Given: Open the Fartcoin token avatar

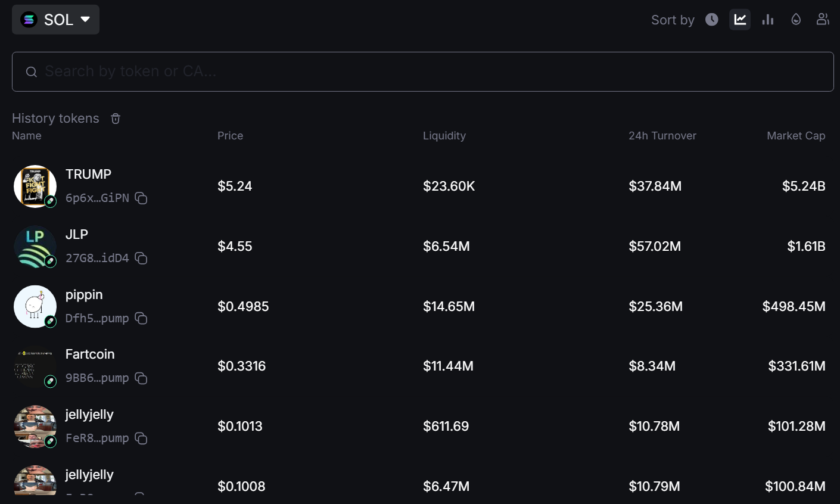Looking at the screenshot, I should coord(35,366).
